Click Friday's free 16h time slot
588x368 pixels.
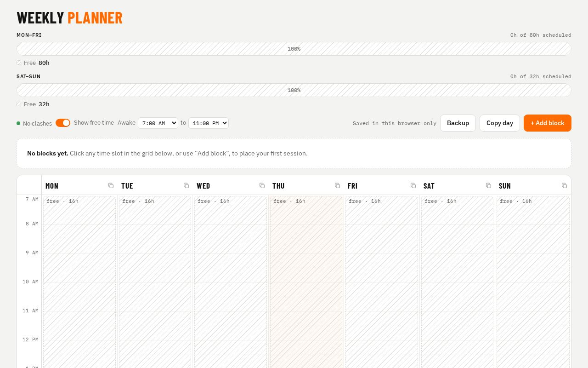pyautogui.click(x=382, y=282)
